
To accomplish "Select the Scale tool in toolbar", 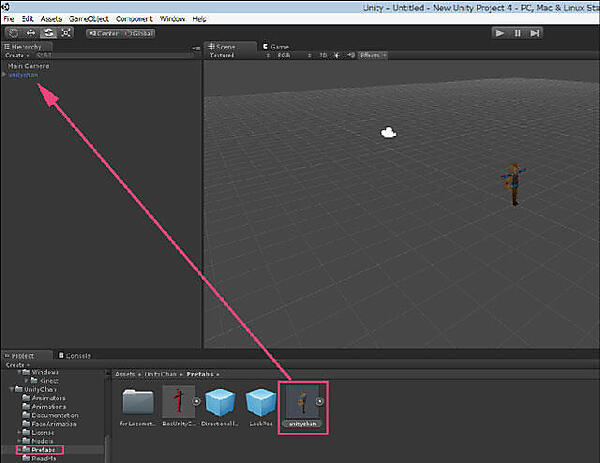I will [x=66, y=33].
